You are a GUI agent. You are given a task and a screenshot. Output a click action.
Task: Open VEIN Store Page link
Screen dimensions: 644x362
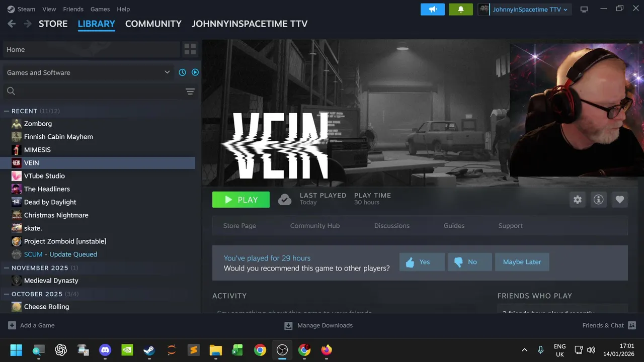click(239, 226)
